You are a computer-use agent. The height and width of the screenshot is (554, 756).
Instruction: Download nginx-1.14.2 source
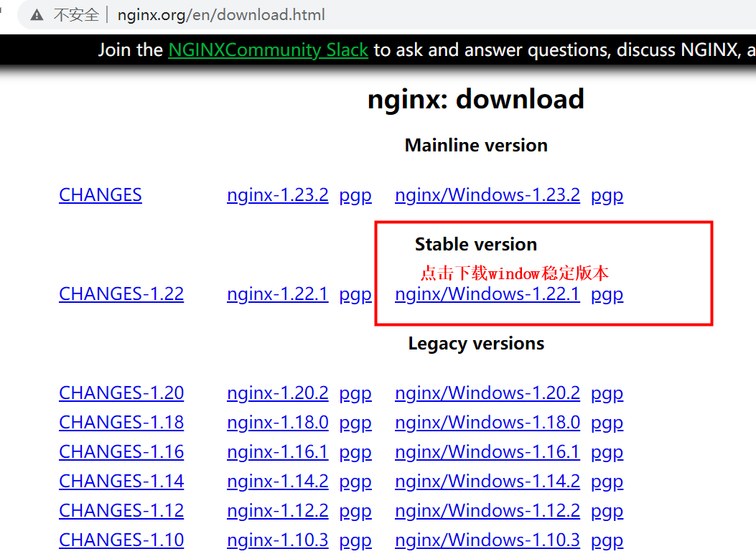(x=278, y=482)
